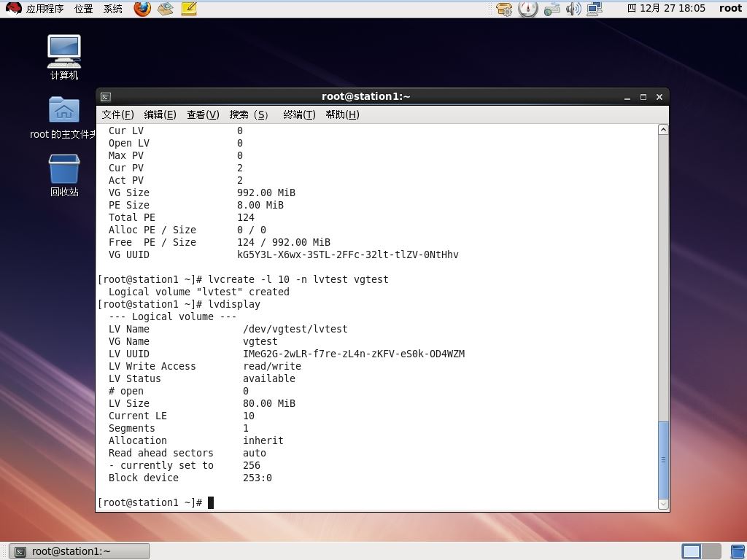Switch to the second workspace
The height and width of the screenshot is (560, 747).
711,551
